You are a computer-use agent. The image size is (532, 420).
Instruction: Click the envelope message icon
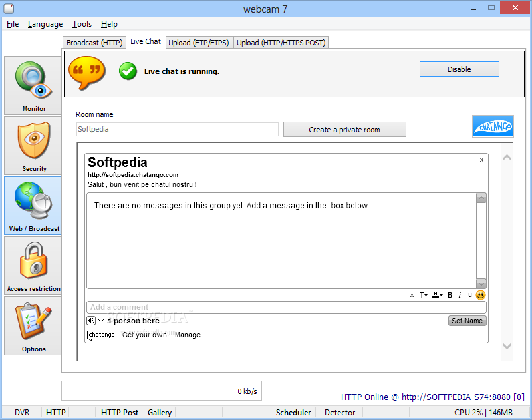[101, 321]
